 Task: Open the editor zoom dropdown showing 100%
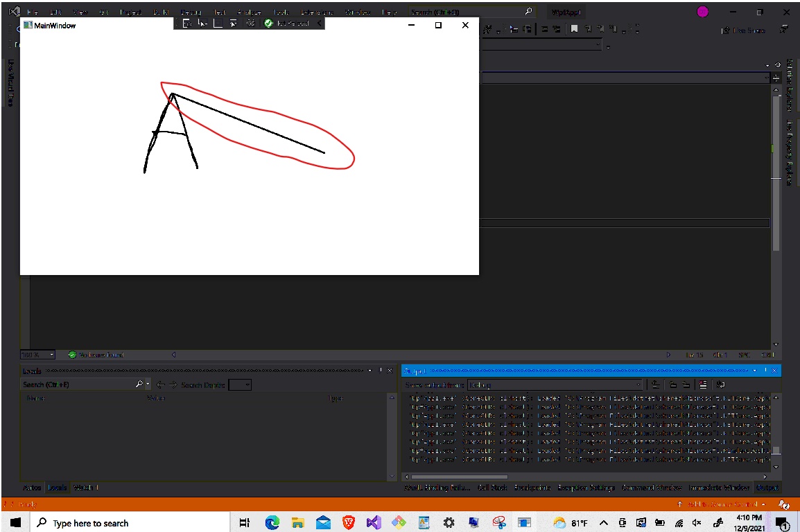37,354
